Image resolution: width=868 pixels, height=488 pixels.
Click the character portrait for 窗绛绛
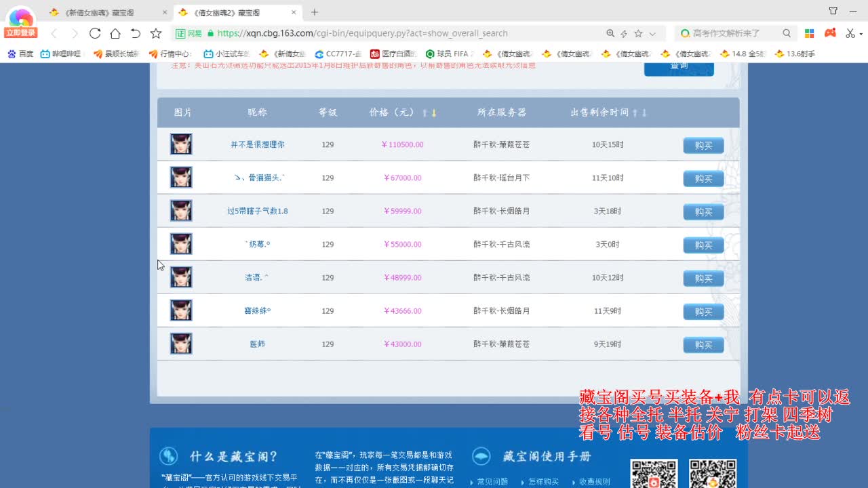click(181, 310)
